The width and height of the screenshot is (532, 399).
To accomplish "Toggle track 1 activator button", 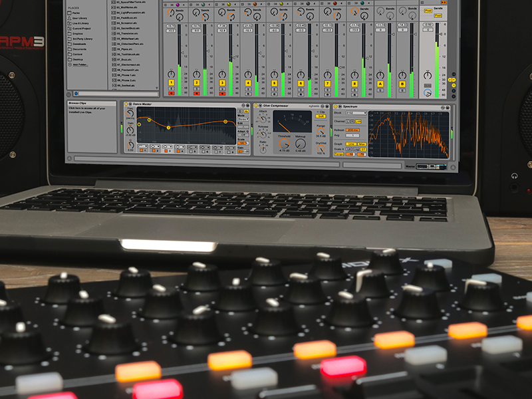I will tap(172, 82).
